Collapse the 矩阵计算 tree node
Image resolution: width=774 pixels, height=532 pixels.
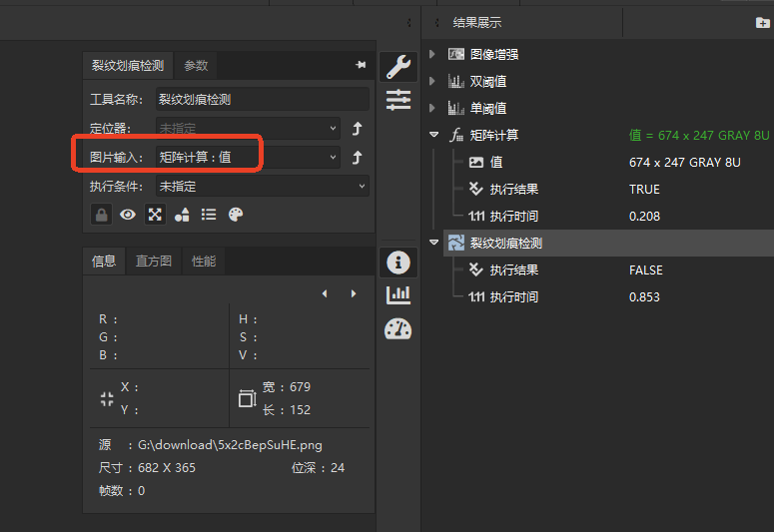tap(432, 135)
